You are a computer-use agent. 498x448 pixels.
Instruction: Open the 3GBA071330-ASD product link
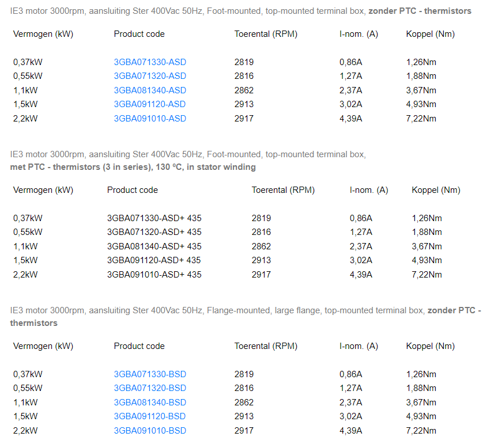(150, 62)
